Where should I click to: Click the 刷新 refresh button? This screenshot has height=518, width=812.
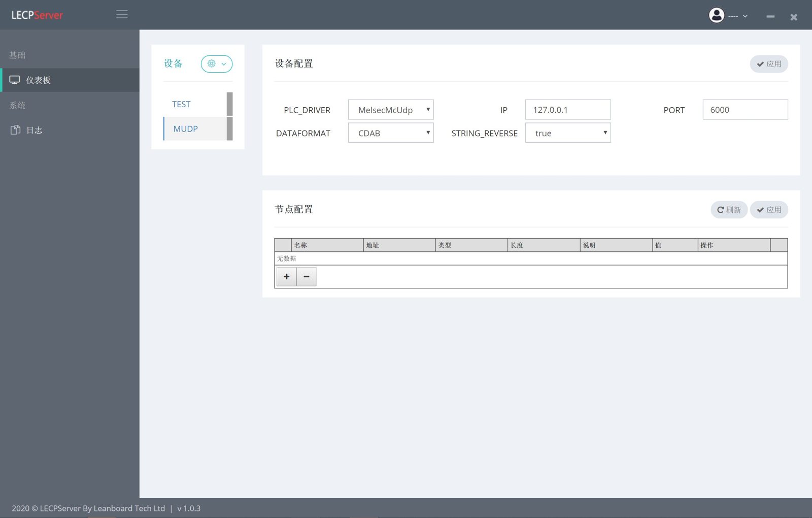(x=729, y=210)
